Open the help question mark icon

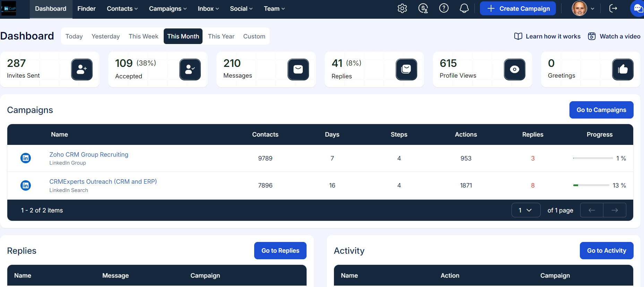tap(444, 8)
